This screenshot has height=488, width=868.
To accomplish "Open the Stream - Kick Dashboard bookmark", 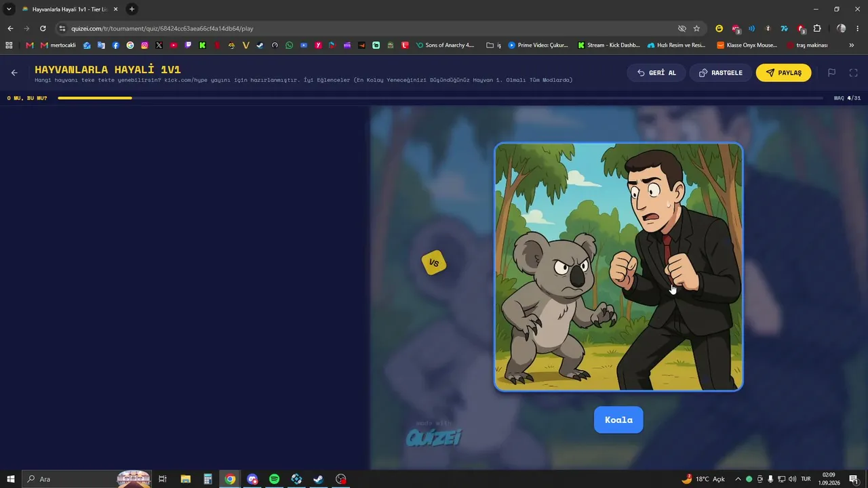I will (x=608, y=45).
